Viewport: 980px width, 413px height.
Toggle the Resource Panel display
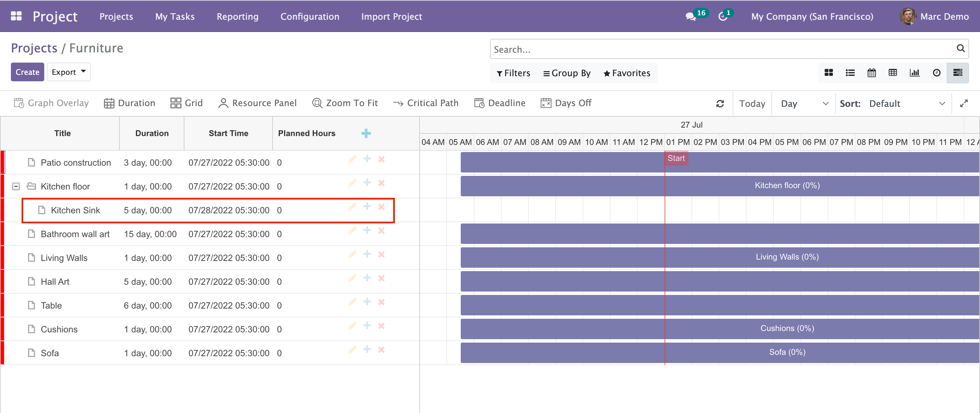[x=257, y=103]
